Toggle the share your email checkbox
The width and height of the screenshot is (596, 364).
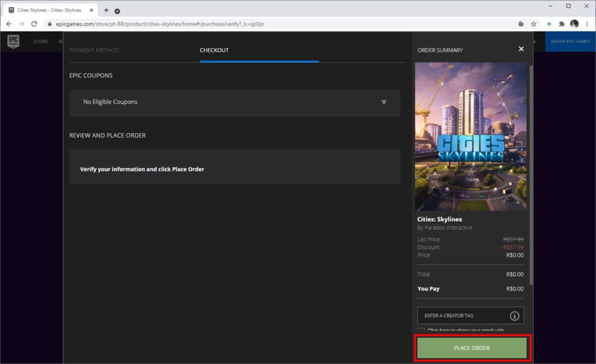pyautogui.click(x=421, y=330)
